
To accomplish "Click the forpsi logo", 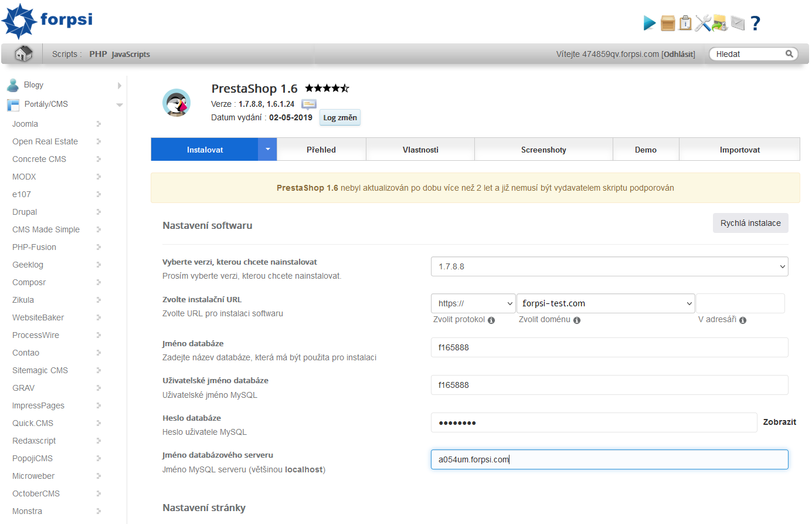I will pyautogui.click(x=47, y=21).
